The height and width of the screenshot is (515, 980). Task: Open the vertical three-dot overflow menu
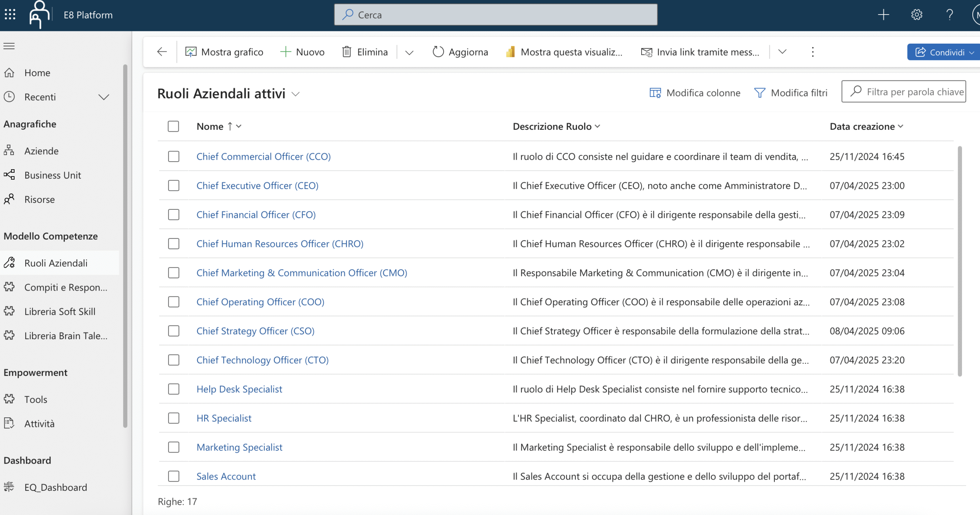[x=813, y=52]
